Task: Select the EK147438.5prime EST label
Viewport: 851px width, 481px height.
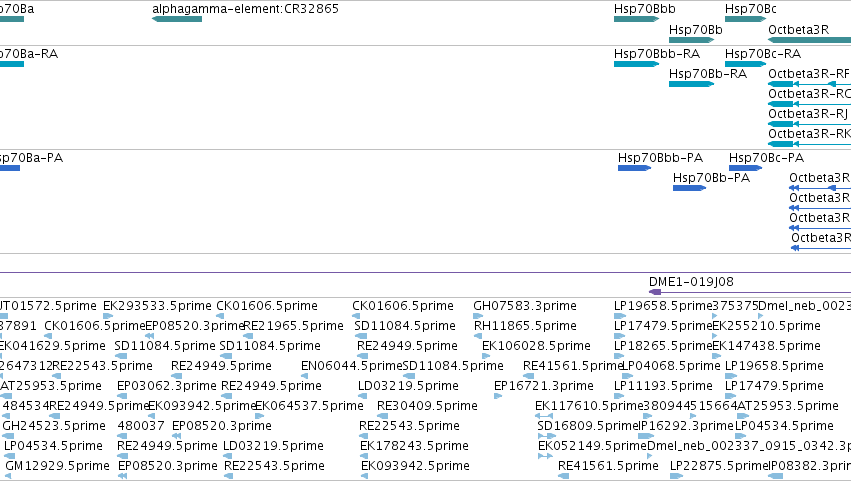Action: [x=766, y=346]
